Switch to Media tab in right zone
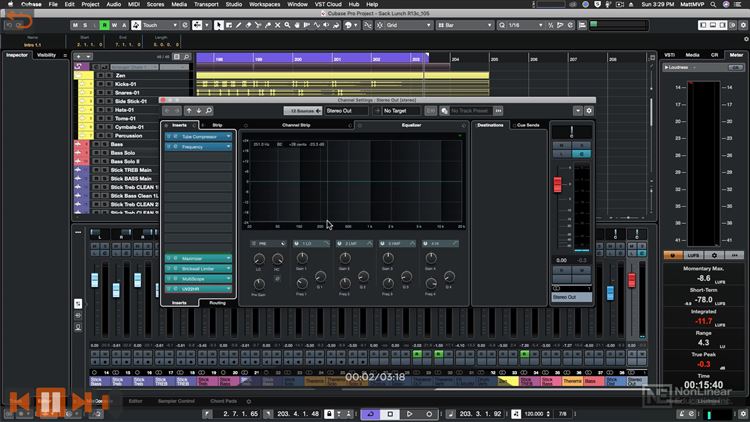The width and height of the screenshot is (750, 422). (x=693, y=55)
